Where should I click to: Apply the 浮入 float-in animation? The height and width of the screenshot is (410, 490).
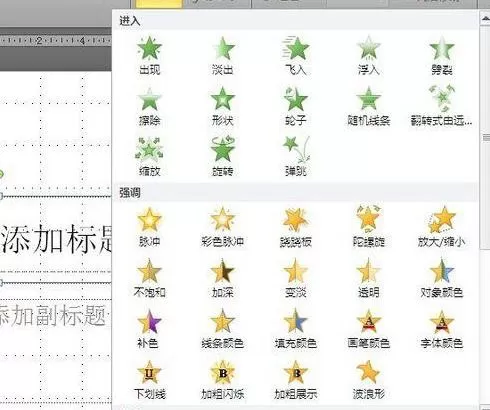point(368,56)
